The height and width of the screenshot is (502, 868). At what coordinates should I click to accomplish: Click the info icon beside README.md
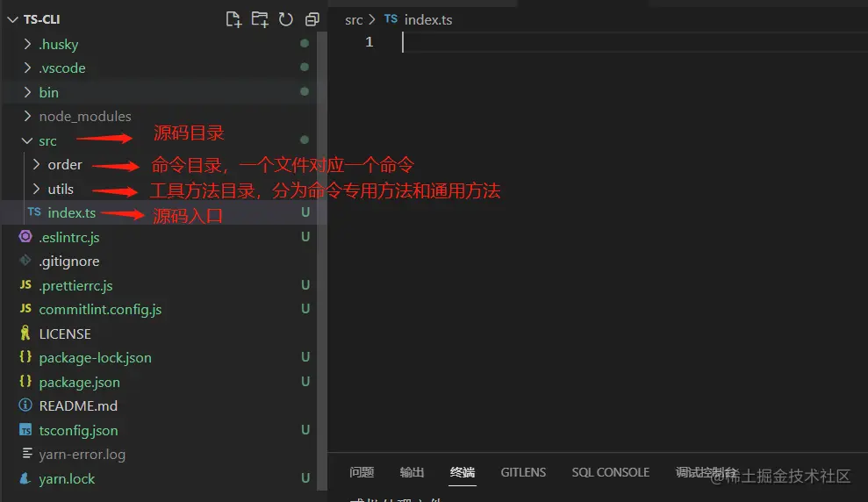25,405
